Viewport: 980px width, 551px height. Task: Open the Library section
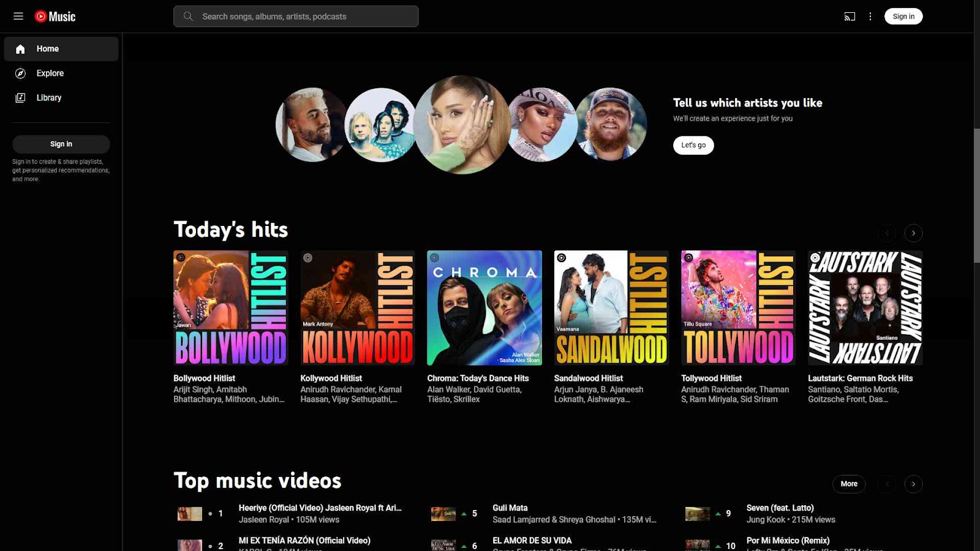point(61,98)
